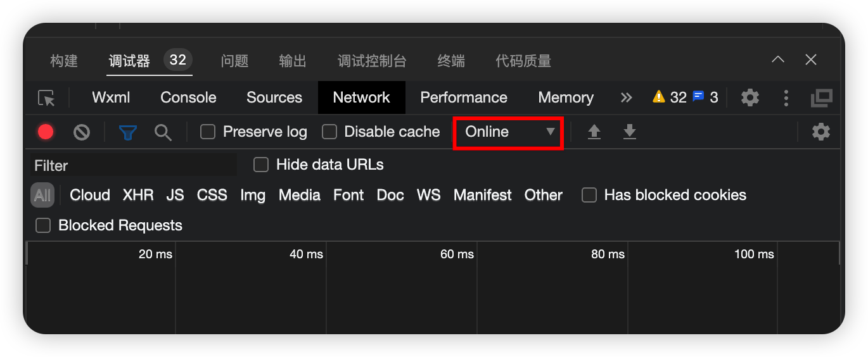Open the 输出 tab
The image size is (868, 357).
point(293,61)
